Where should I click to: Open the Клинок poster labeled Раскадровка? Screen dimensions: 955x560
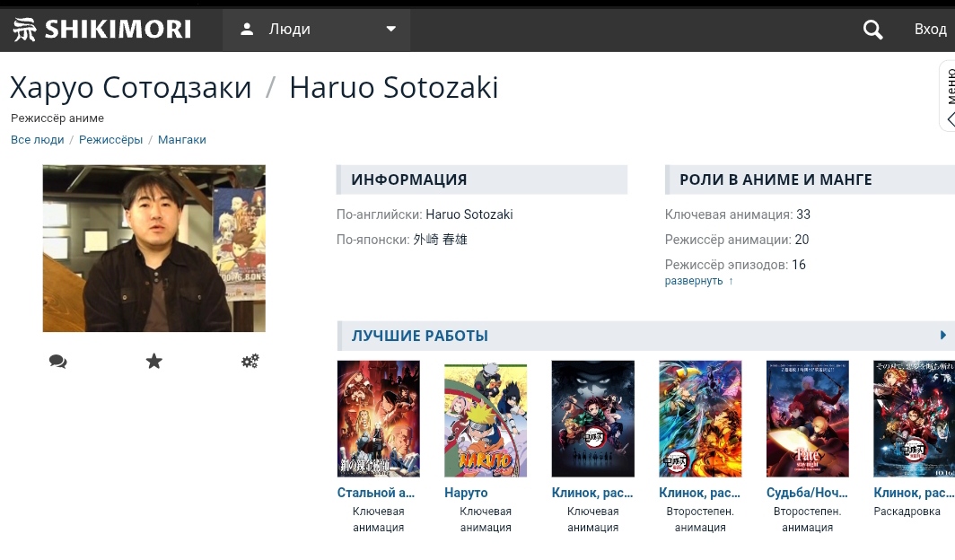pyautogui.click(x=914, y=419)
